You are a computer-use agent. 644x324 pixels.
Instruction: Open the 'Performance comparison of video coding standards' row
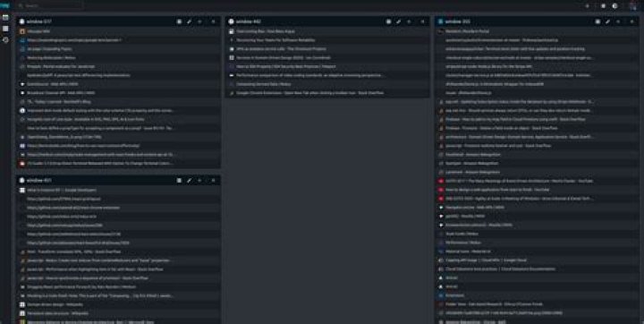[x=327, y=75]
